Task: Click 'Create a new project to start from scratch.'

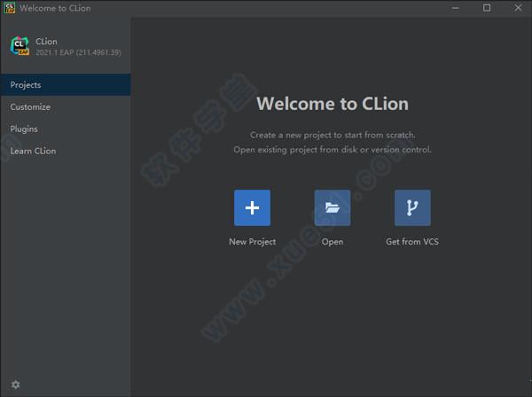Action: pyautogui.click(x=332, y=135)
